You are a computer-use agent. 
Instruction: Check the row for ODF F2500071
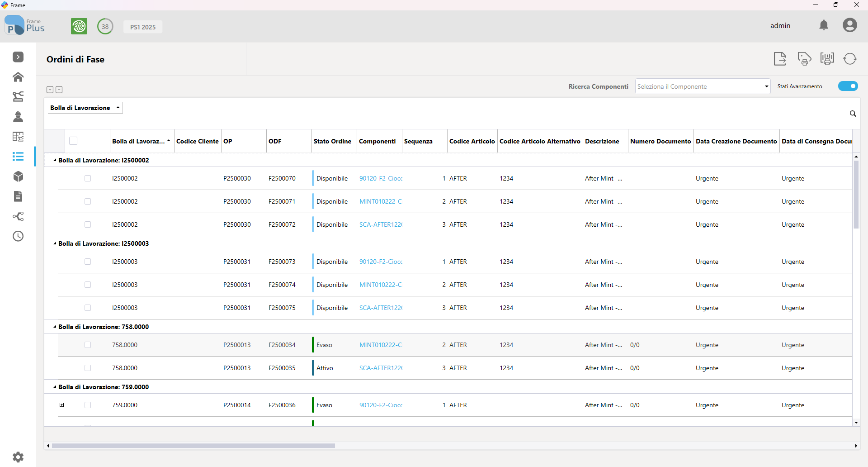pyautogui.click(x=88, y=201)
